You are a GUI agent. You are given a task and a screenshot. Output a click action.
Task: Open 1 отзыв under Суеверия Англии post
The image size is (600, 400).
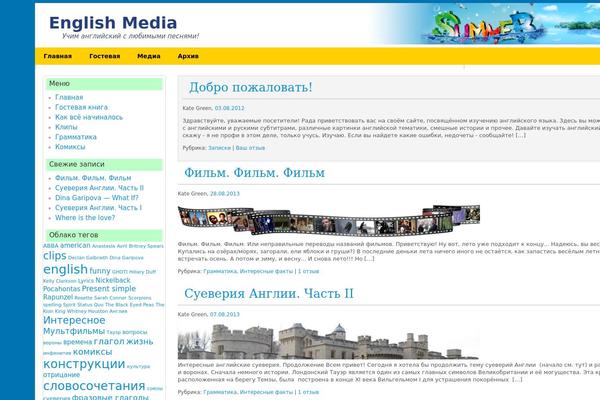308,392
